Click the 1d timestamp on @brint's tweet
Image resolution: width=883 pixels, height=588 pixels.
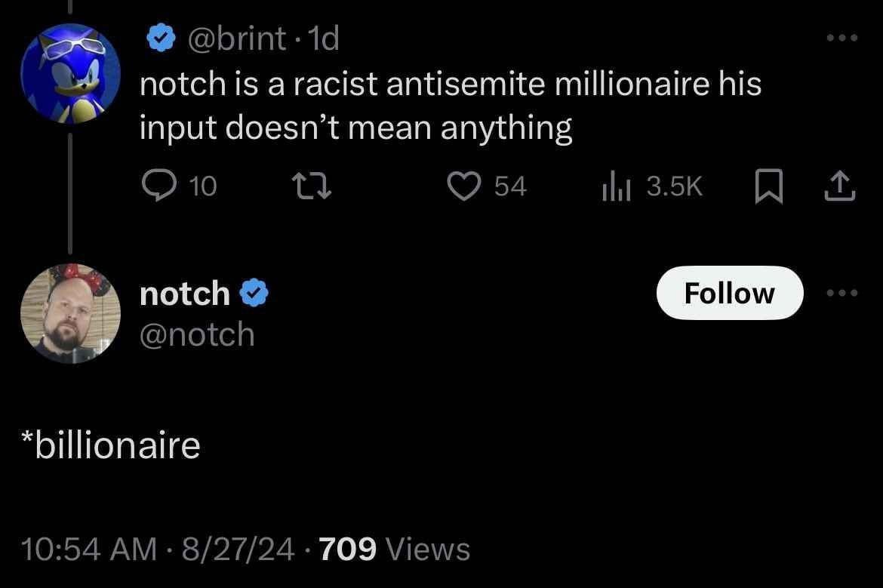(325, 38)
